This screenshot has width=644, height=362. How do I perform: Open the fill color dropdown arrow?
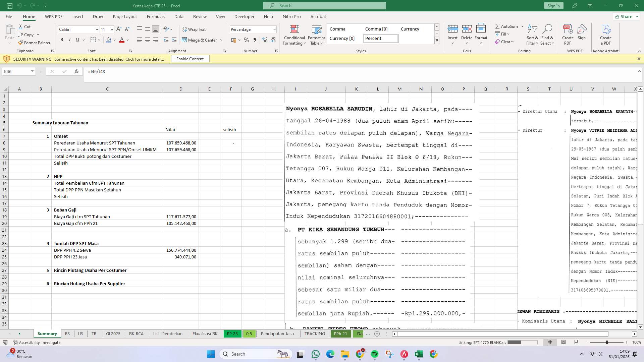click(x=114, y=40)
